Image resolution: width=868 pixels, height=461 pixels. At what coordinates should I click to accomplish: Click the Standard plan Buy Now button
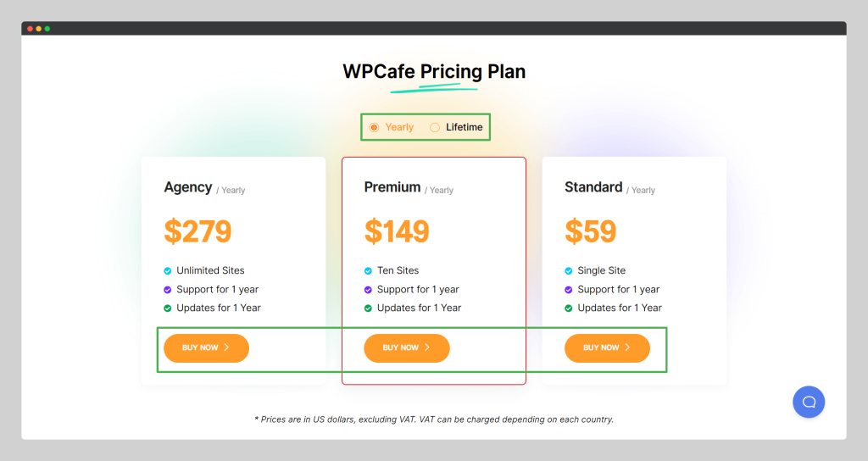click(607, 348)
